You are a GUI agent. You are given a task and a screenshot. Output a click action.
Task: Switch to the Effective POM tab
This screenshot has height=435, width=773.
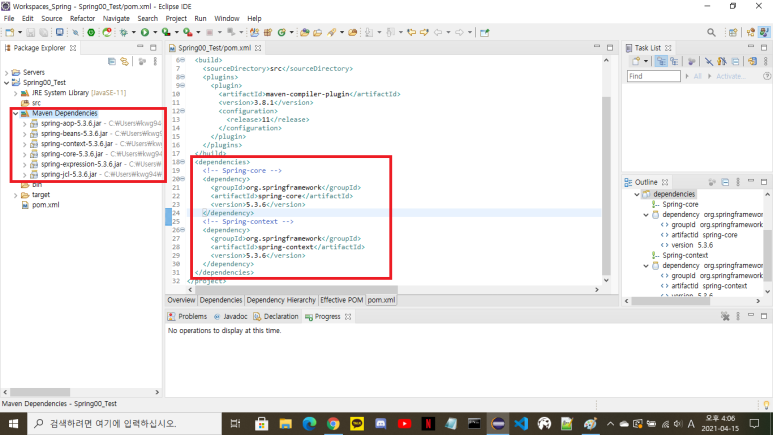click(x=342, y=300)
